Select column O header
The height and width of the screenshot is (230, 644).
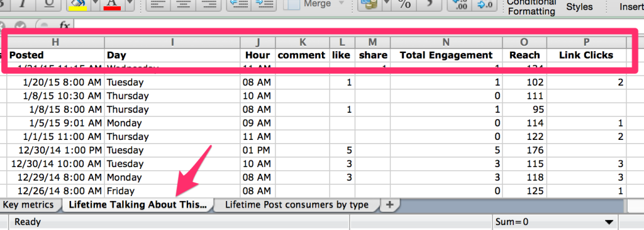[525, 42]
